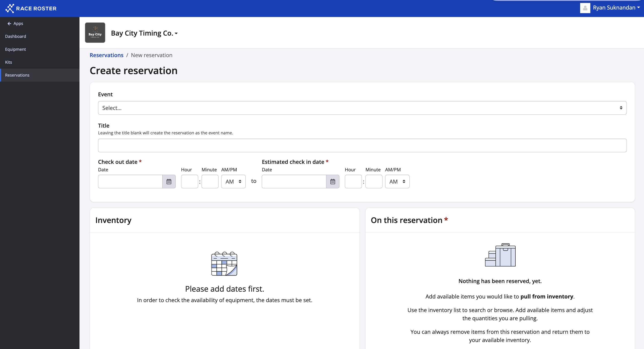The image size is (644, 349).
Task: Open the check out AM/PM selector
Action: (233, 181)
